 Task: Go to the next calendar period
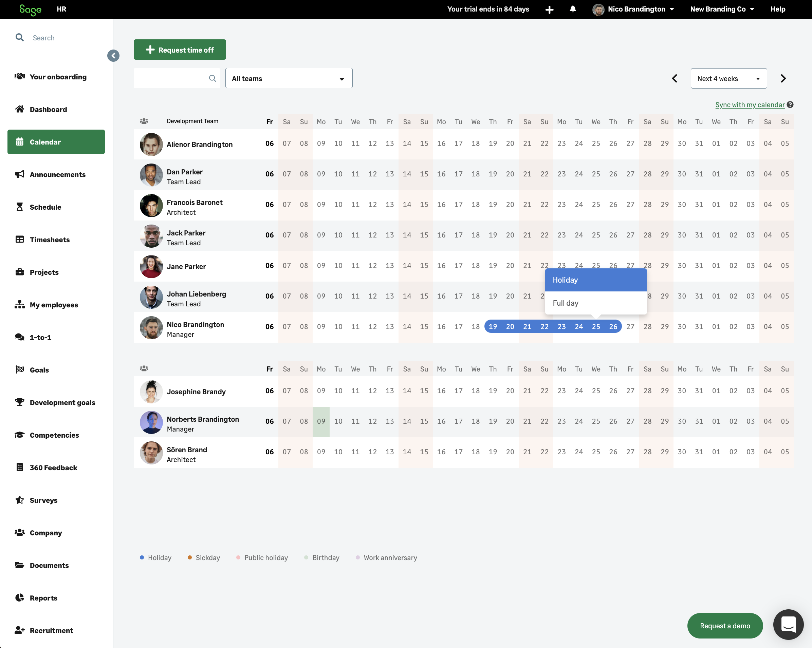click(x=783, y=78)
